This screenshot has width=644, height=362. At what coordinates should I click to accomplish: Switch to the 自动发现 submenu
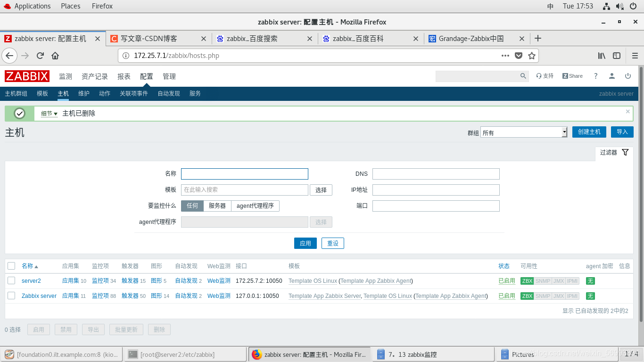click(x=169, y=93)
